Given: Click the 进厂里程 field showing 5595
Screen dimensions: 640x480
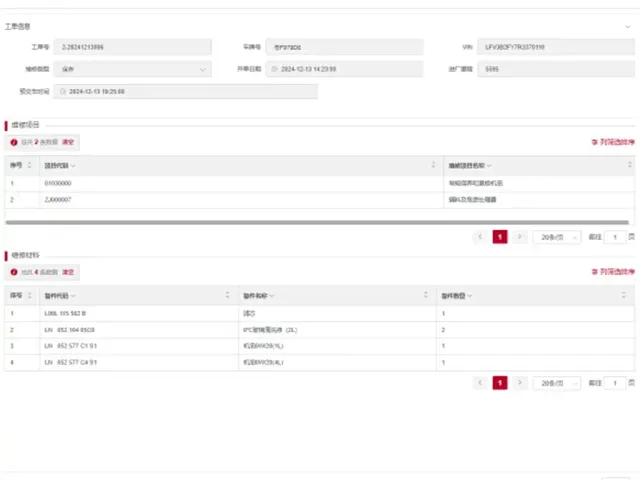Looking at the screenshot, I should point(556,69).
